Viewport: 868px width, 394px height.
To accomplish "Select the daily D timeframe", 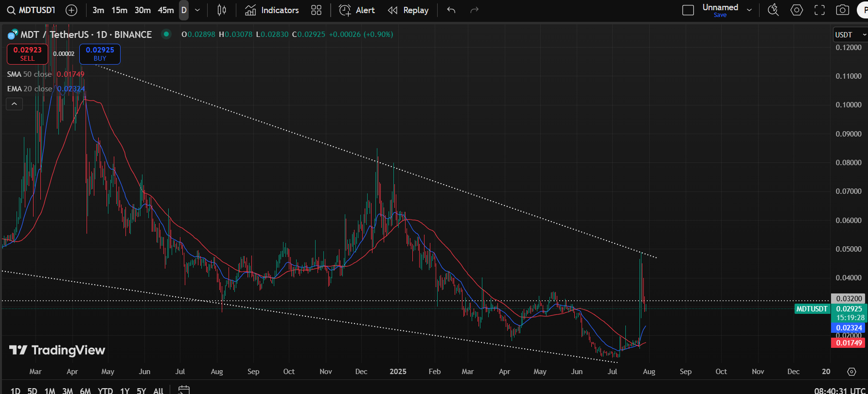I will click(184, 10).
